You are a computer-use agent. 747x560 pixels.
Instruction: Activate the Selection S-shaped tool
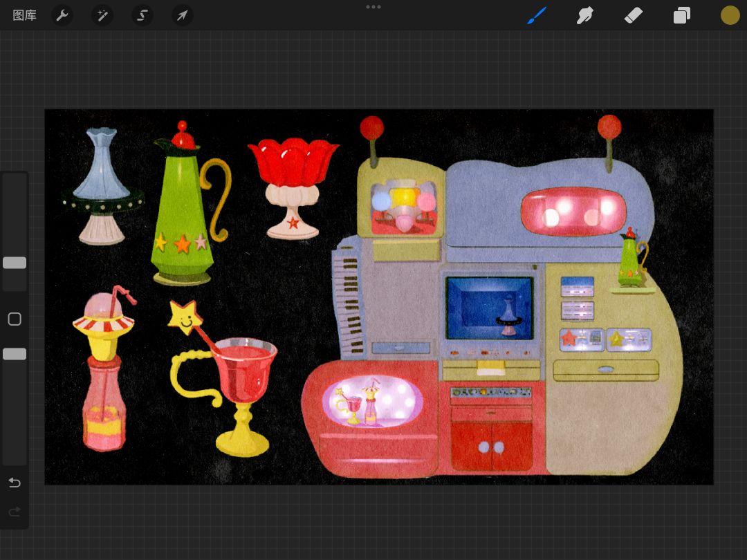coord(142,15)
